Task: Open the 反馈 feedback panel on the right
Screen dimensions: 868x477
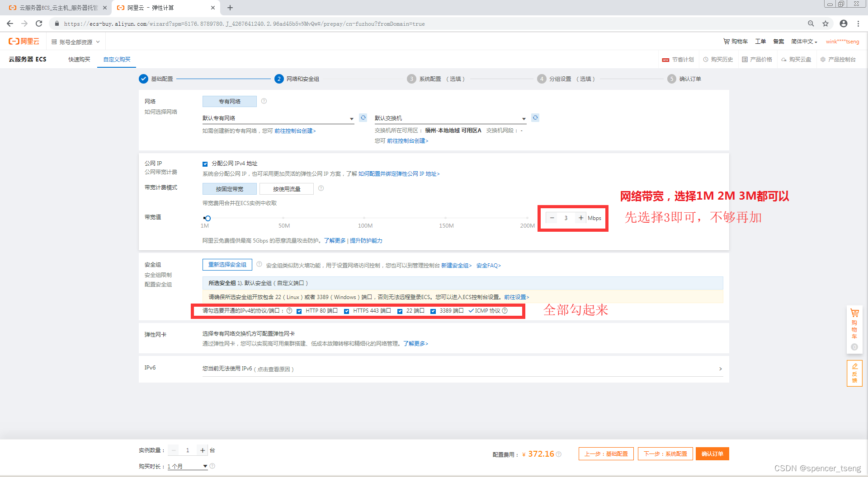Action: [x=854, y=374]
